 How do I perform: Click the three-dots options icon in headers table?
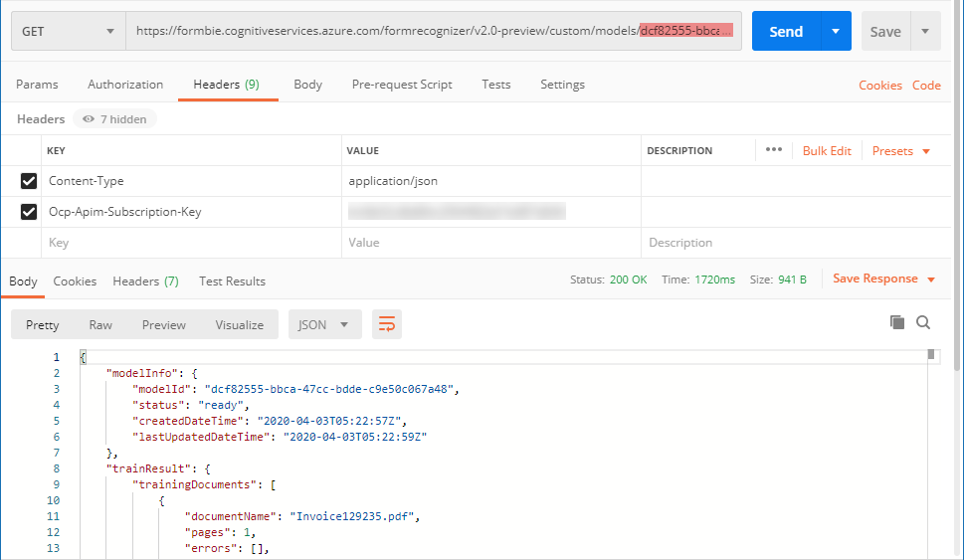(x=773, y=150)
